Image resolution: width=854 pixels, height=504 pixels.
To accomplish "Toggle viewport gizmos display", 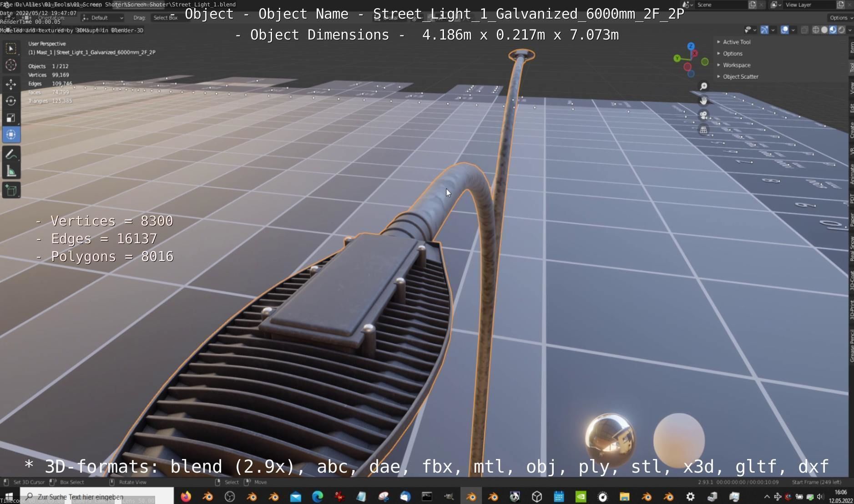I will point(764,30).
